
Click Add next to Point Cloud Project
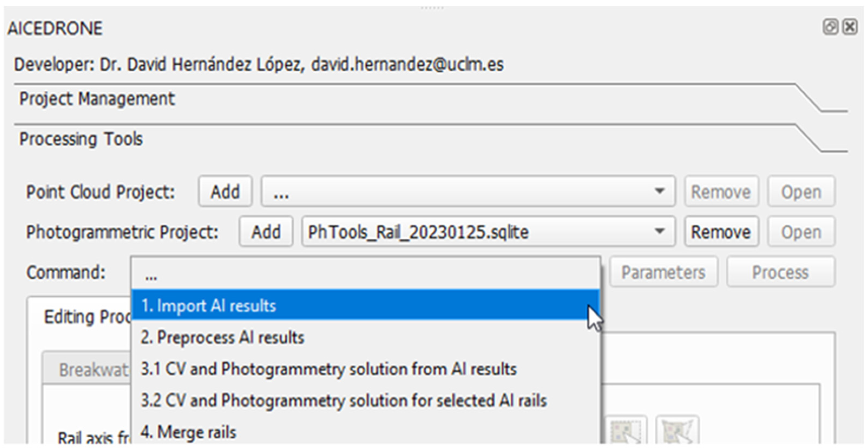tap(225, 191)
